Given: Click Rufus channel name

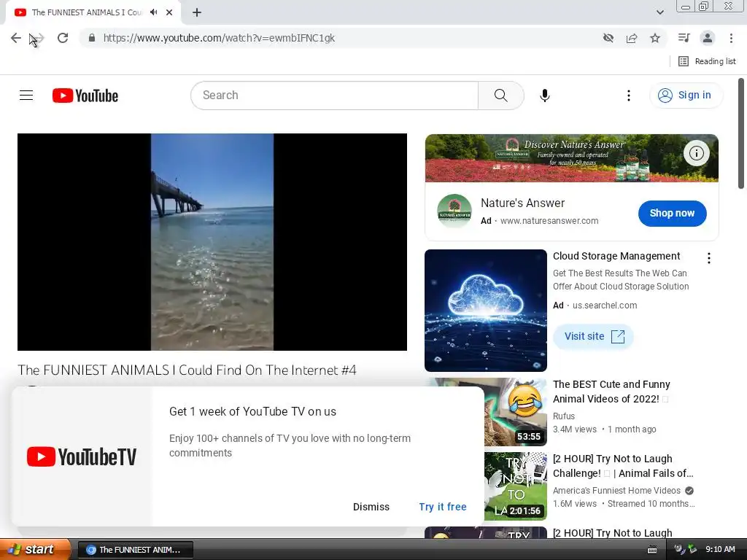Looking at the screenshot, I should [x=564, y=416].
